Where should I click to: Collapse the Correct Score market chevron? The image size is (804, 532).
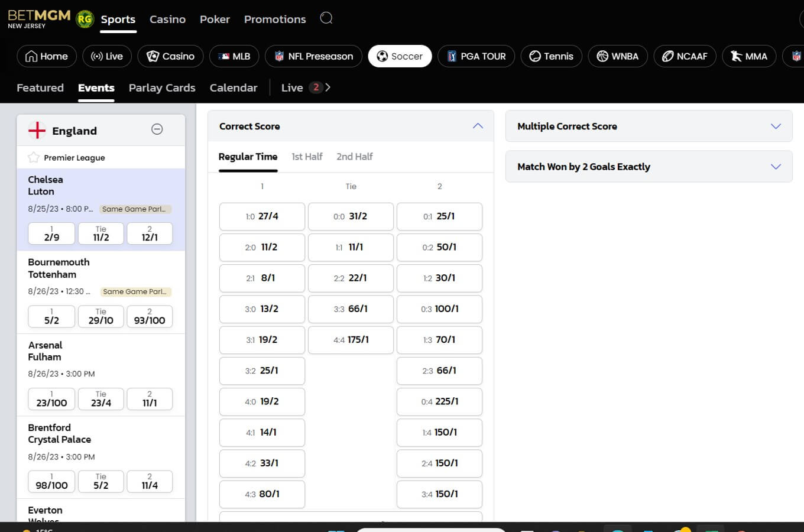[478, 126]
